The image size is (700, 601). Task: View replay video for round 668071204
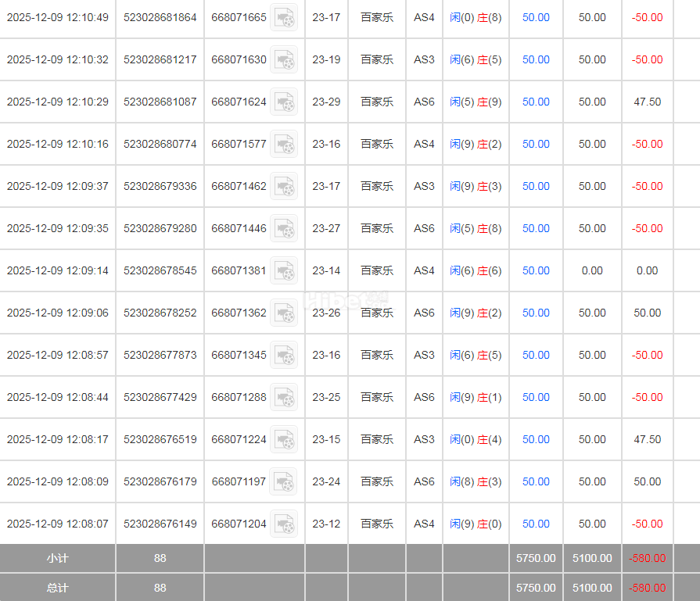point(284,524)
